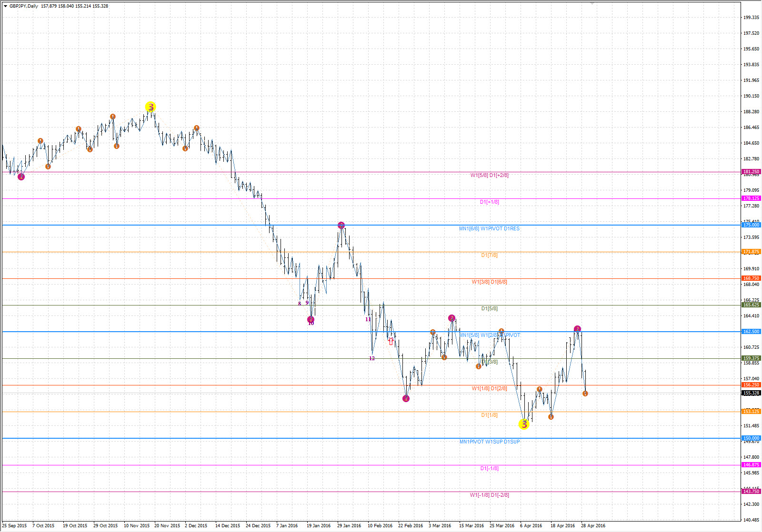The width and height of the screenshot is (762, 532).
Task: Click the orange D1[7/8] level label
Action: coord(489,256)
